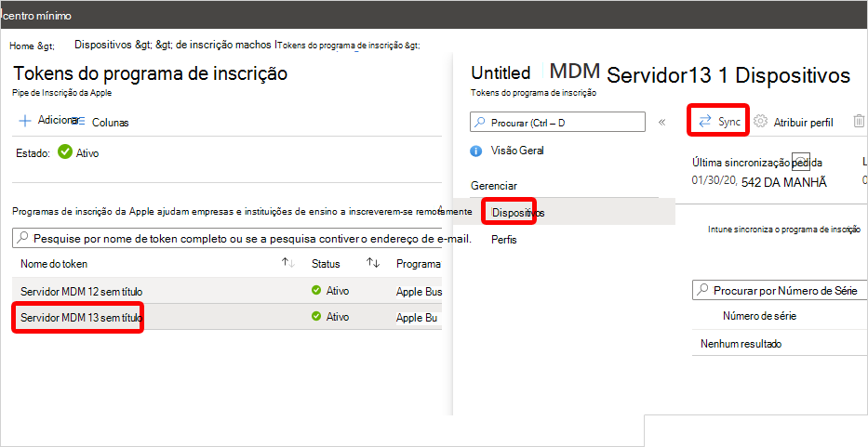The image size is (868, 447).
Task: Click the magnifier in token search box
Action: click(x=22, y=239)
